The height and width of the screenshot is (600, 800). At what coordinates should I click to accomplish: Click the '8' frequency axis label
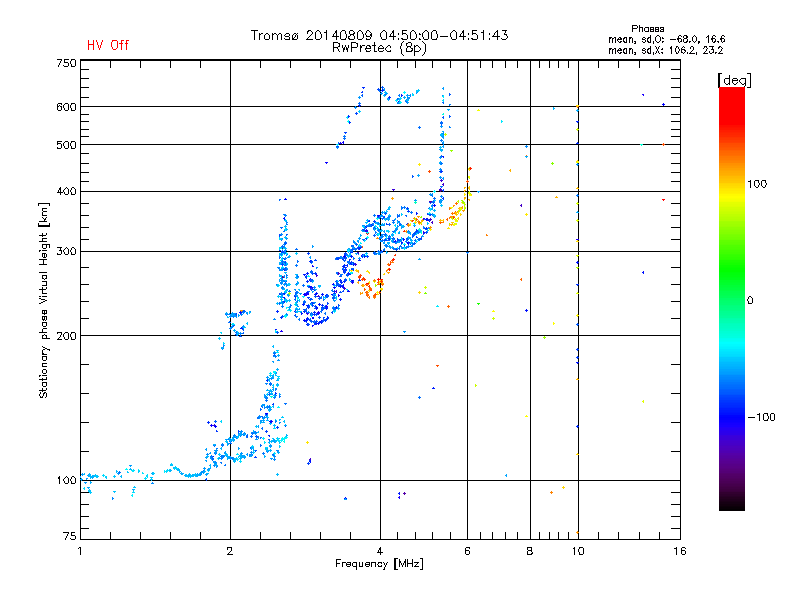(x=530, y=551)
